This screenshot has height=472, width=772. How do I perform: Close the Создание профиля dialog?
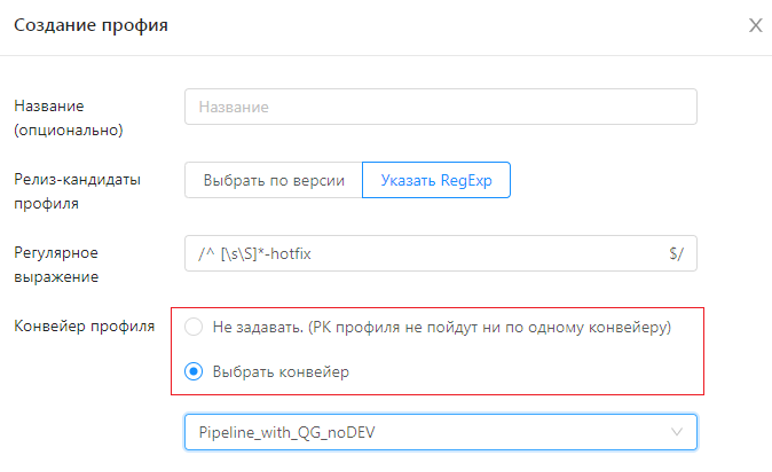[755, 25]
